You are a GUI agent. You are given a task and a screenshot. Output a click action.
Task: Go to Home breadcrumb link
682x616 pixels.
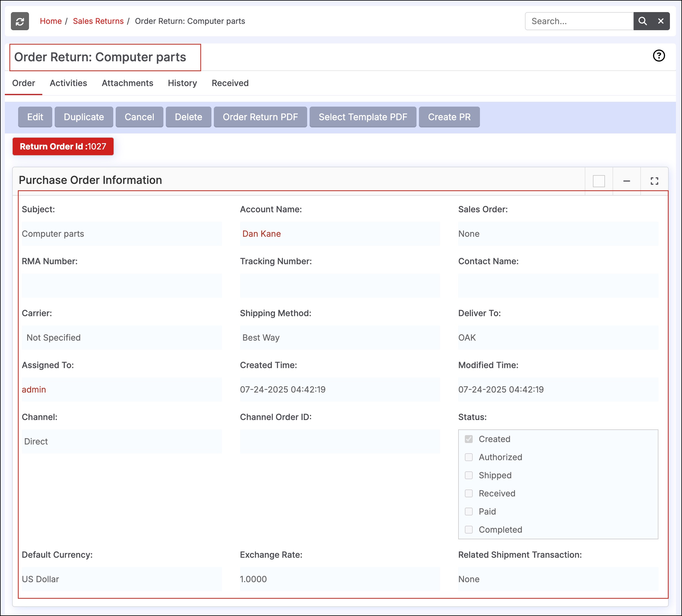tap(51, 21)
